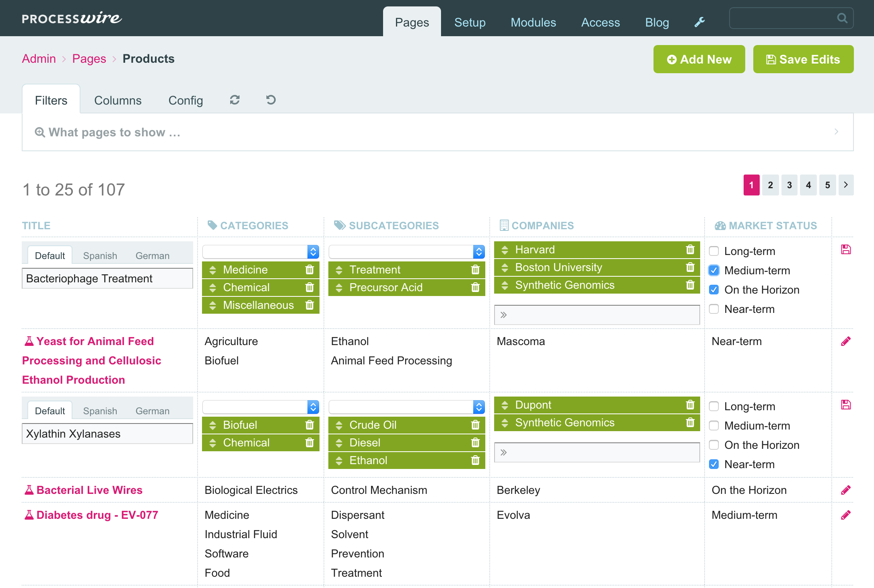The image size is (874, 588).
Task: Click the search magnifier icon in header
Action: click(x=842, y=18)
